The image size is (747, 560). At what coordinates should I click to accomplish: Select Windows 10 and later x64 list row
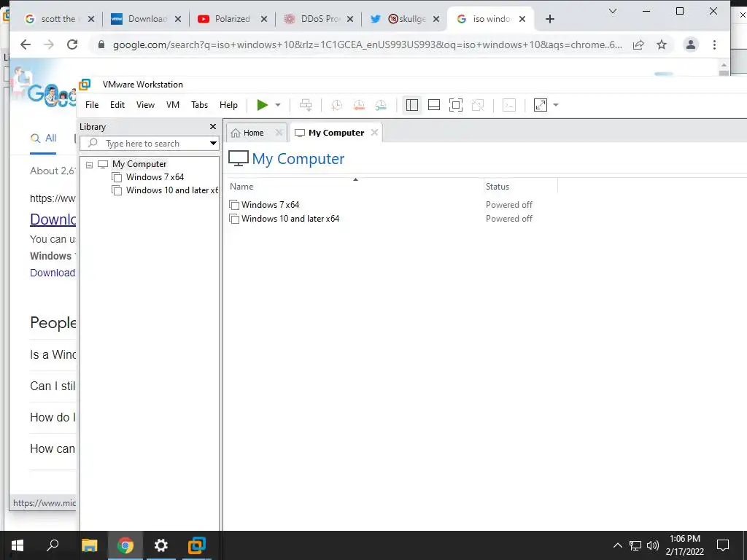[x=290, y=219]
